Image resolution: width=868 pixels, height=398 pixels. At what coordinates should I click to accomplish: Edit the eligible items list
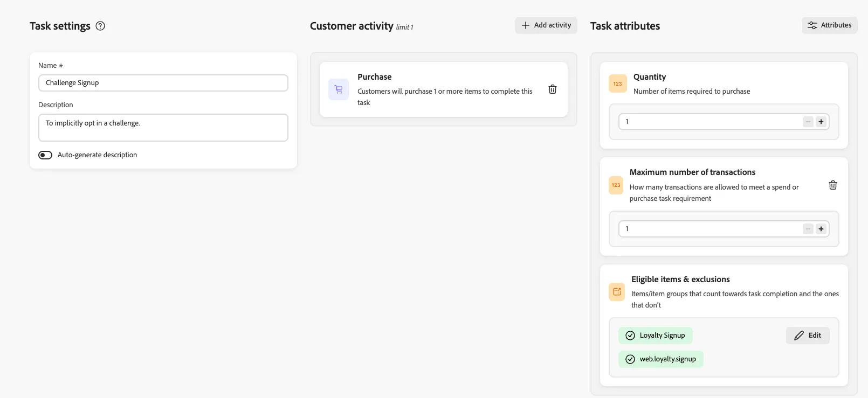click(808, 336)
